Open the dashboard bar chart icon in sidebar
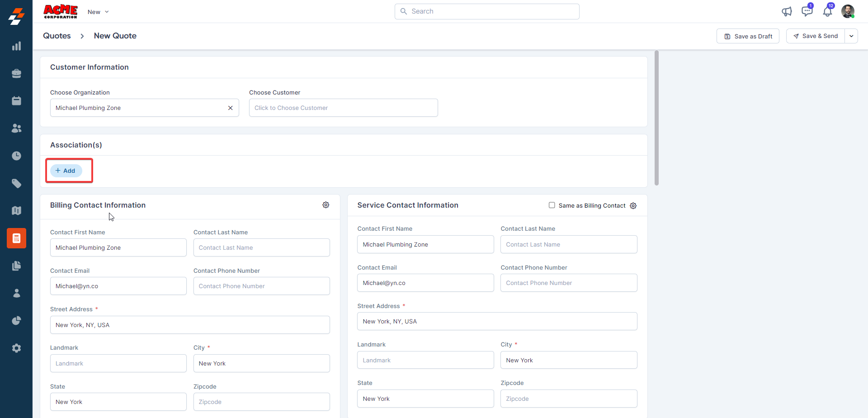The image size is (868, 418). [x=16, y=46]
